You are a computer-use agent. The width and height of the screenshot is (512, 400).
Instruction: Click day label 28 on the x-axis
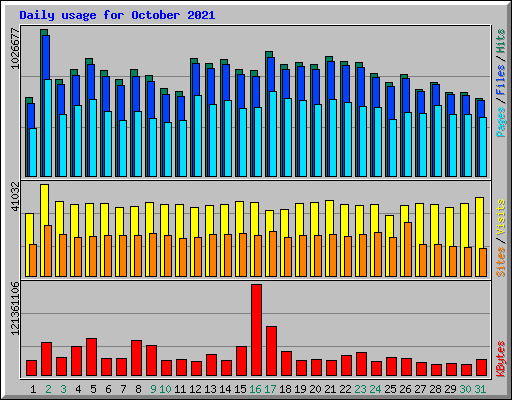tap(435, 389)
